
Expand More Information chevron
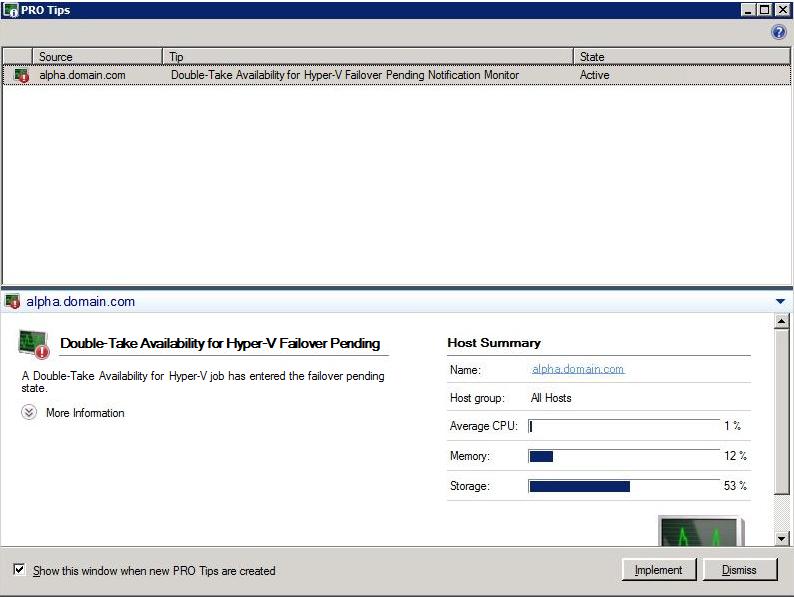pyautogui.click(x=29, y=413)
